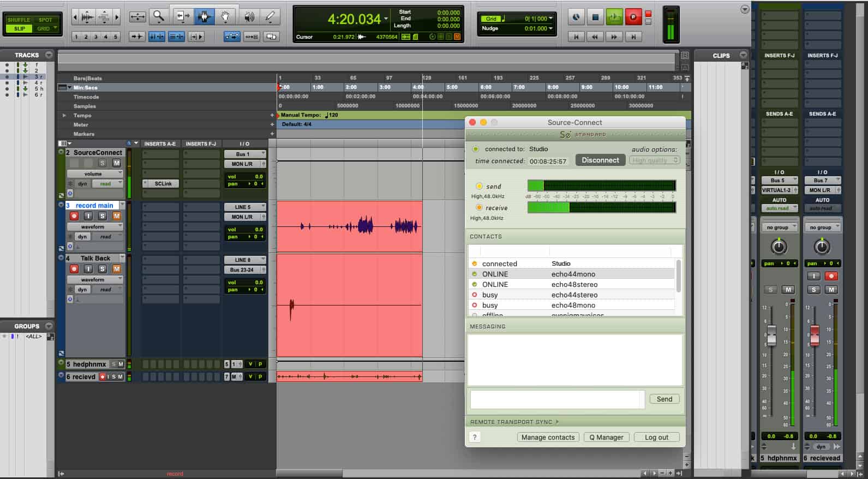Recall zoom preset 5
Screen dimensions: 868x479
115,37
